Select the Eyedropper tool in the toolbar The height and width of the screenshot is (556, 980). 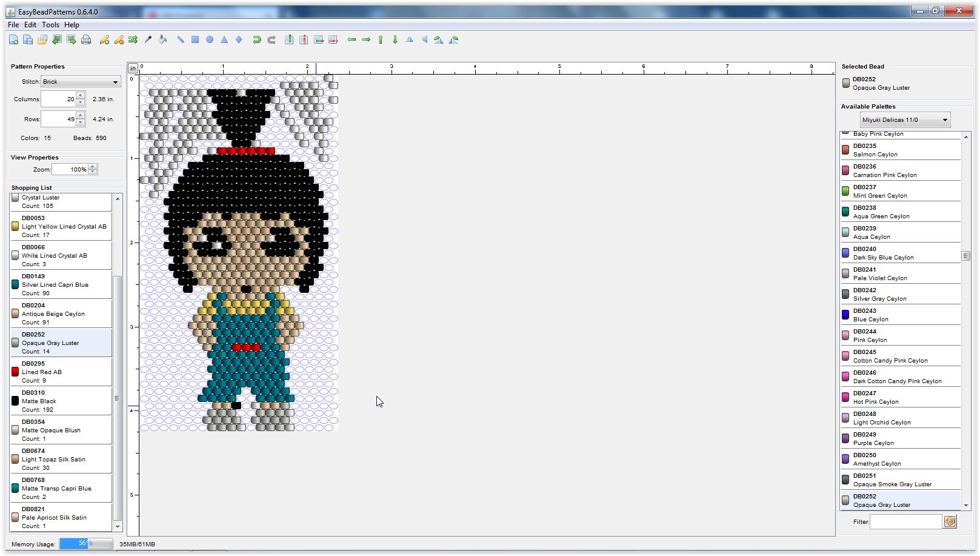pos(148,39)
